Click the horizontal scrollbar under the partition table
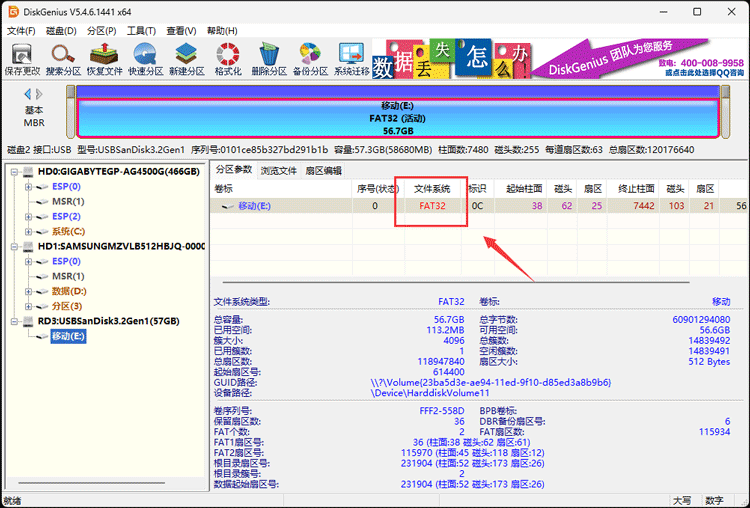This screenshot has width=750, height=508. 456,282
